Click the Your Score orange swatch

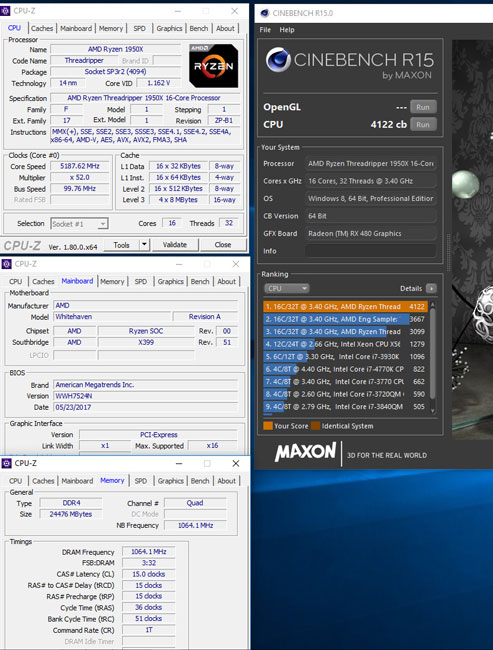pyautogui.click(x=268, y=426)
